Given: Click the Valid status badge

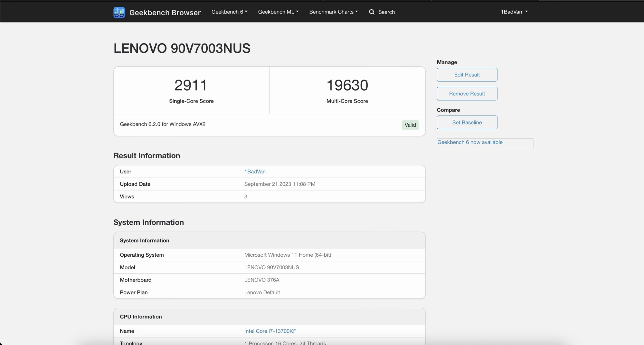Looking at the screenshot, I should point(410,125).
